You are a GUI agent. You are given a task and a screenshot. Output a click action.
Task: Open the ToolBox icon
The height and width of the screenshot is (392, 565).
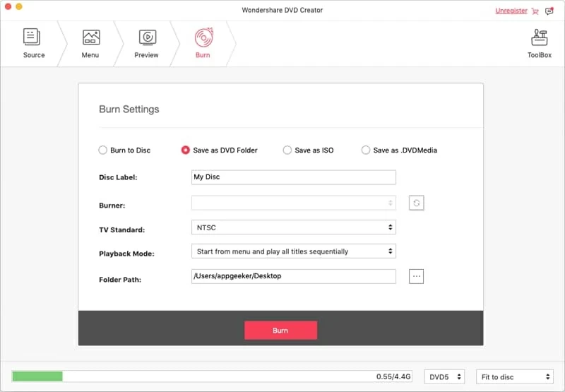[x=540, y=37]
